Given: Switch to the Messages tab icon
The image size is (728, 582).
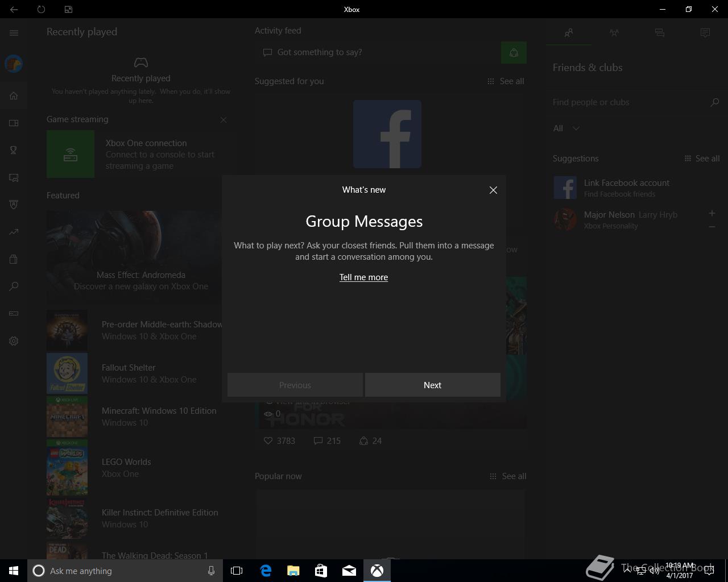Looking at the screenshot, I should point(660,33).
